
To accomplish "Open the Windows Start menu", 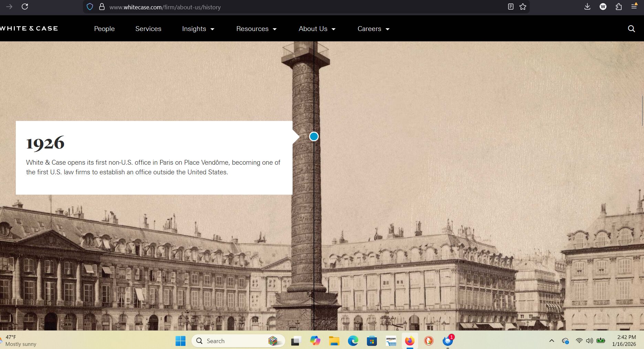I will 180,341.
